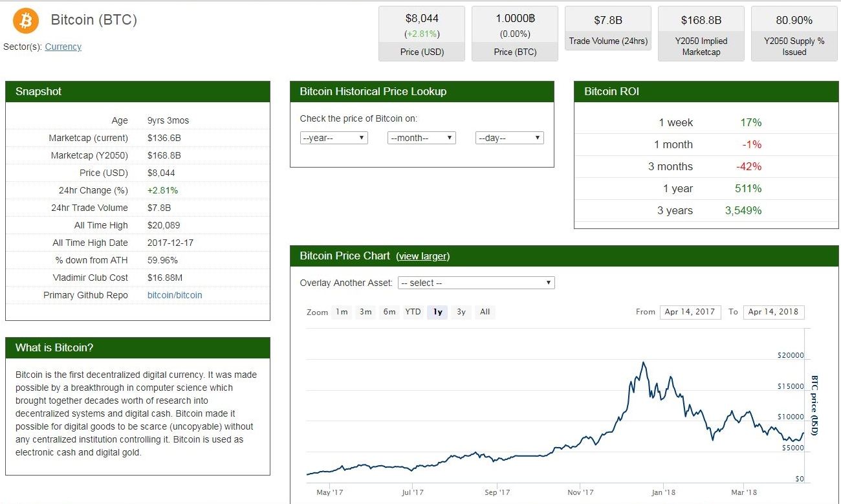Click the Price (USD) $8,044 tile
The image size is (841, 504).
click(x=422, y=34)
